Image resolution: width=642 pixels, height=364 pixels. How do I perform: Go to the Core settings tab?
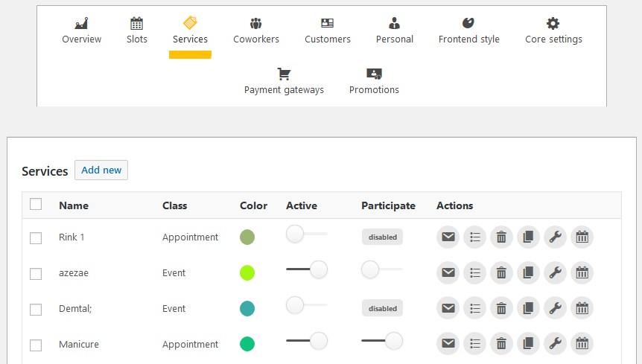click(x=553, y=31)
